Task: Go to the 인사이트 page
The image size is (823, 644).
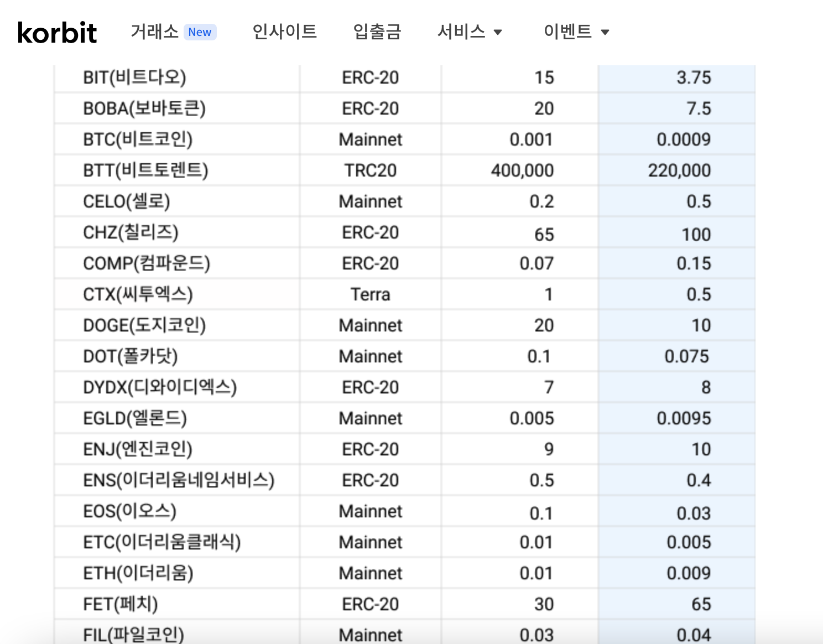Action: (x=284, y=32)
